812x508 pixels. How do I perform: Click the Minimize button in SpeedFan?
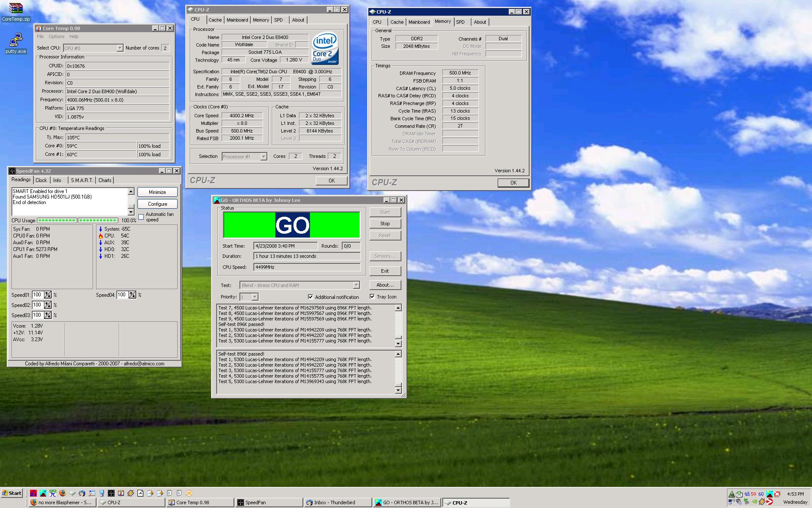pos(157,192)
